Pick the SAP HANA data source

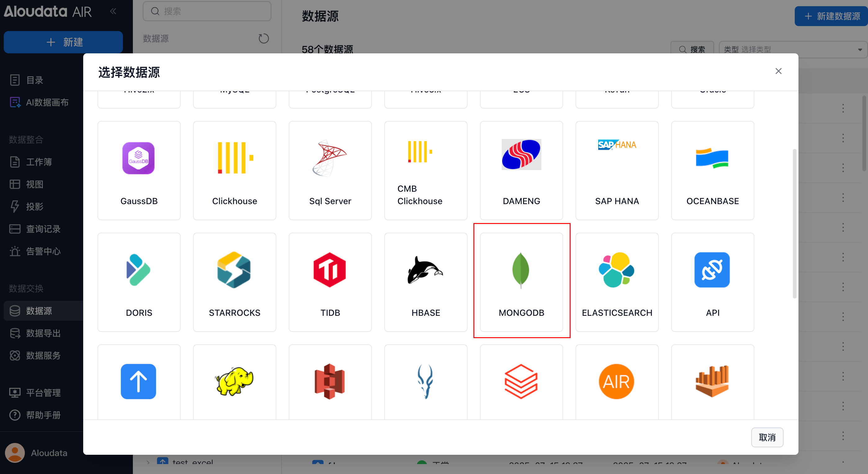tap(617, 170)
